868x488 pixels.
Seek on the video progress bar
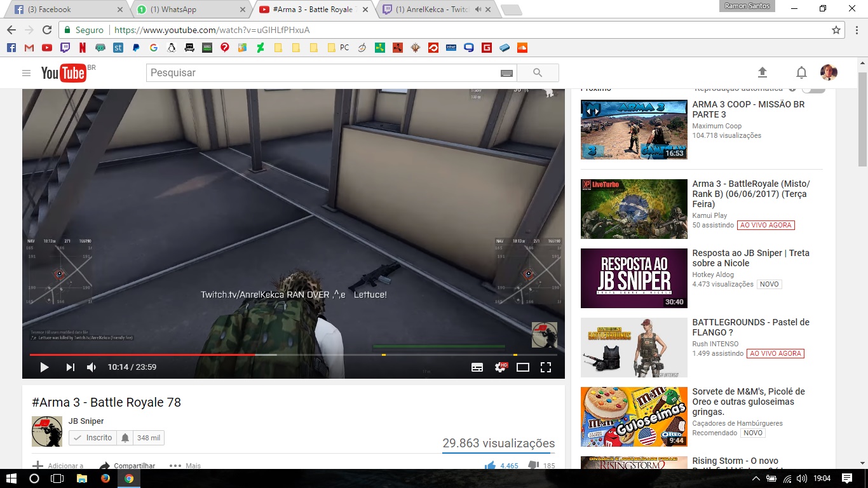click(x=294, y=355)
